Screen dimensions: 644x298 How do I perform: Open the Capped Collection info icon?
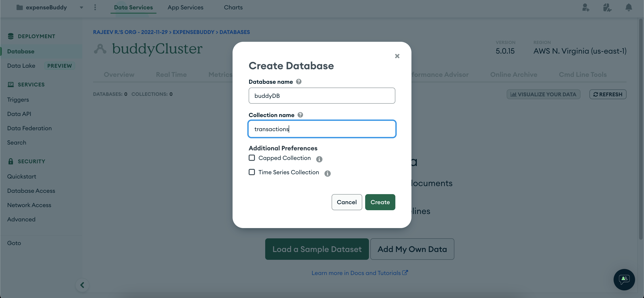(319, 159)
